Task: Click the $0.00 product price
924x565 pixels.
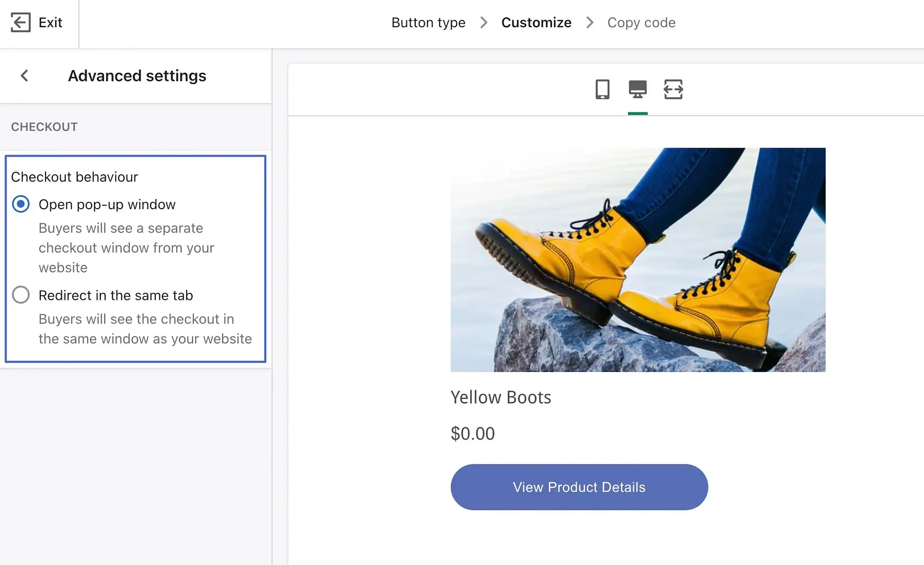Action: (472, 434)
